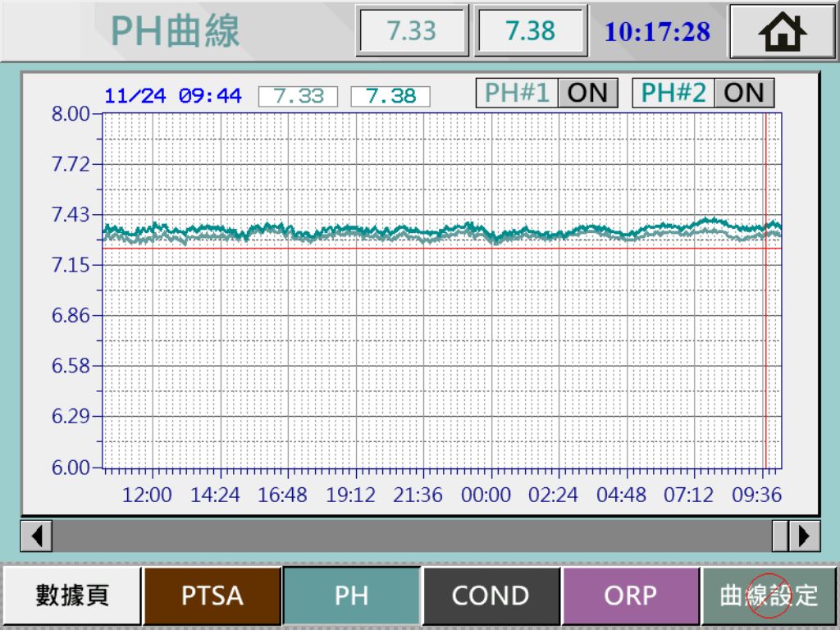
Task: Open 曲線設定 curve settings
Action: pyautogui.click(x=769, y=596)
